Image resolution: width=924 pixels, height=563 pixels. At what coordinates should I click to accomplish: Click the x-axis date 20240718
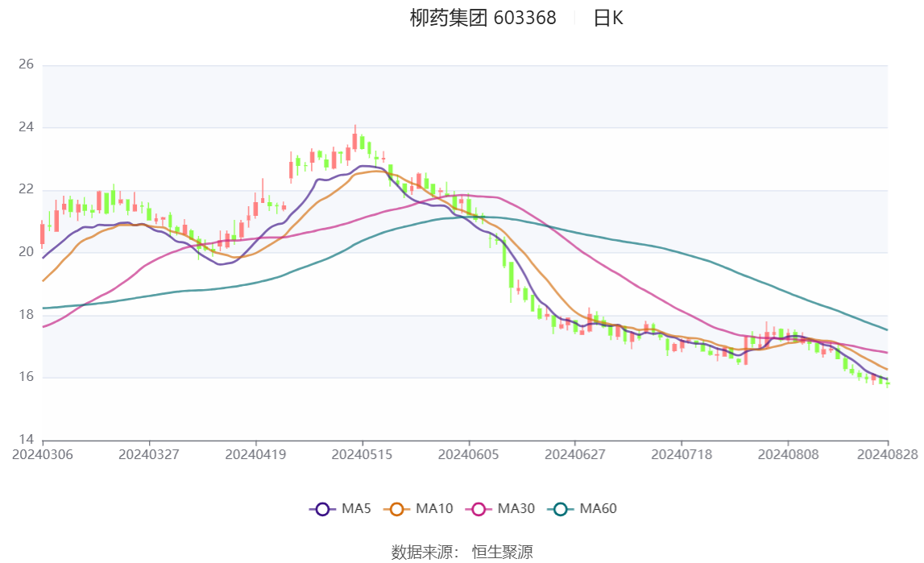(x=682, y=454)
